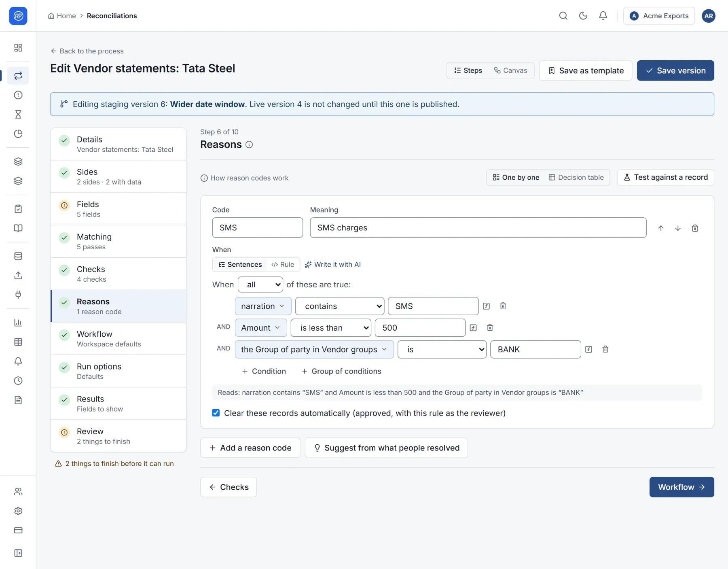Move the SMS reason code up
Screen dimensions: 728x569
pos(661,228)
